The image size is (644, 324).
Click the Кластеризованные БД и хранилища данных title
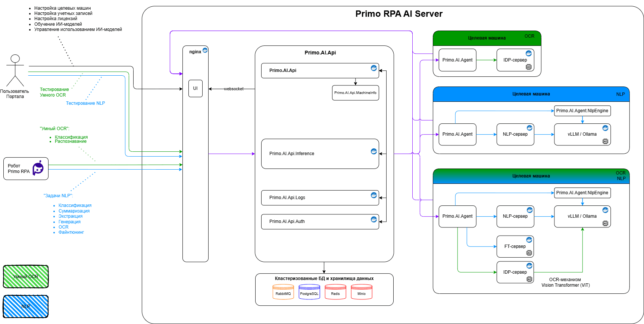tap(324, 279)
